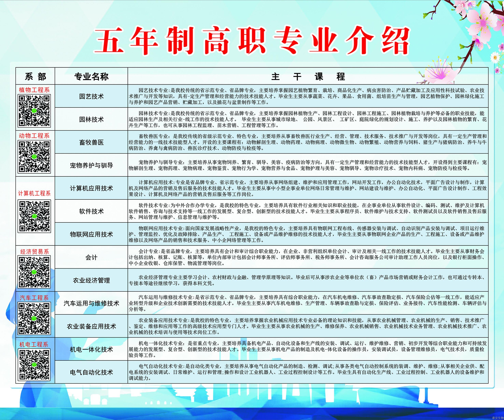Select the 畜牧兽医 major cell
The image size is (504, 420).
pyautogui.click(x=91, y=142)
